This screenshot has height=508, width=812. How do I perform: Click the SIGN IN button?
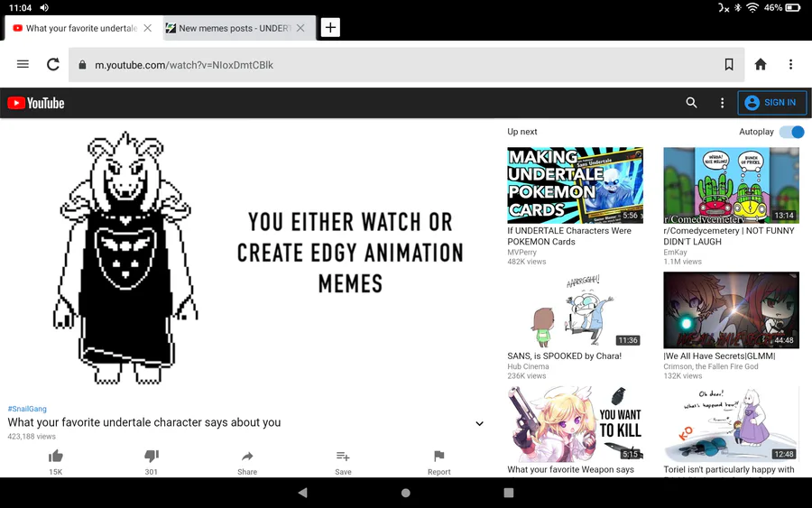coord(771,103)
